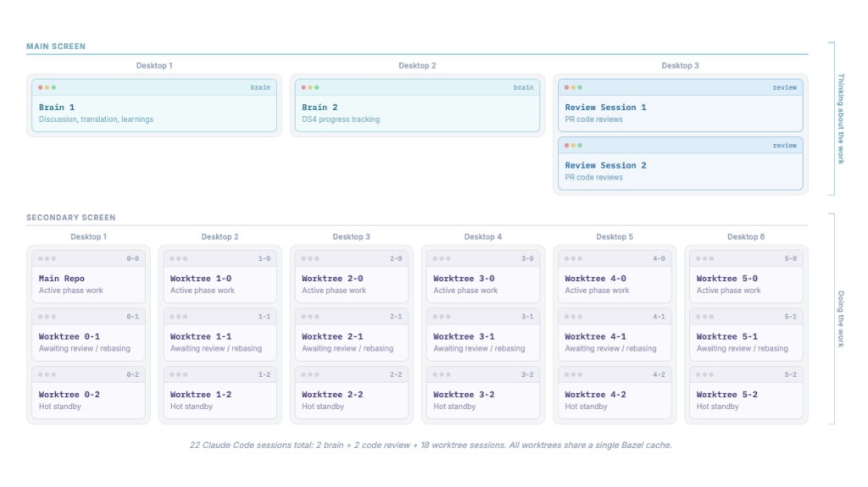This screenshot has height=487, width=868.
Task: Click the Secondary Screen section heading
Action: [x=71, y=218]
